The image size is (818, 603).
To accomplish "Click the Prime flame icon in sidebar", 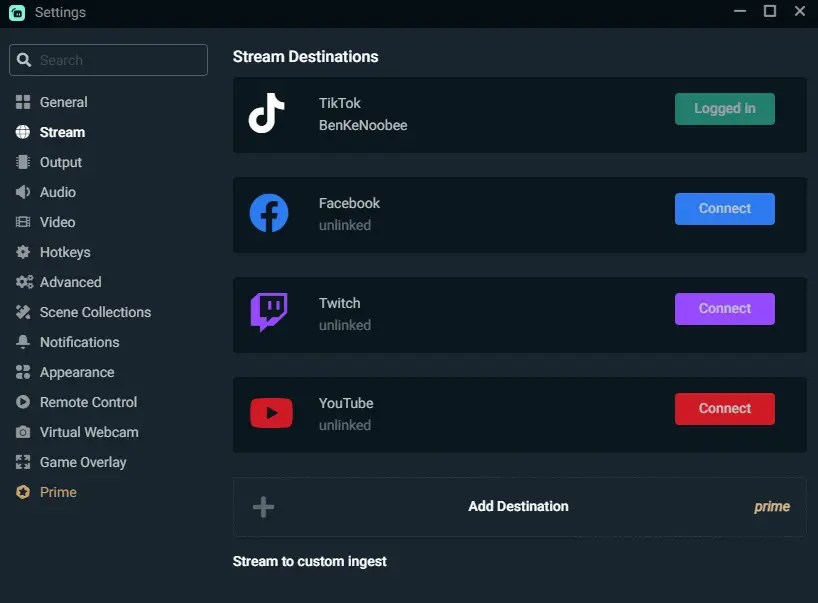I will (20, 491).
